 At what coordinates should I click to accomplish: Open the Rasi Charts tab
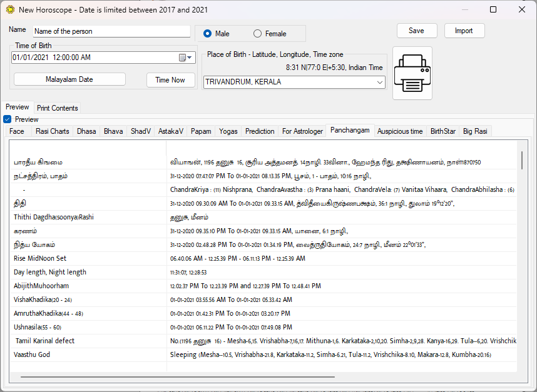pyautogui.click(x=52, y=131)
